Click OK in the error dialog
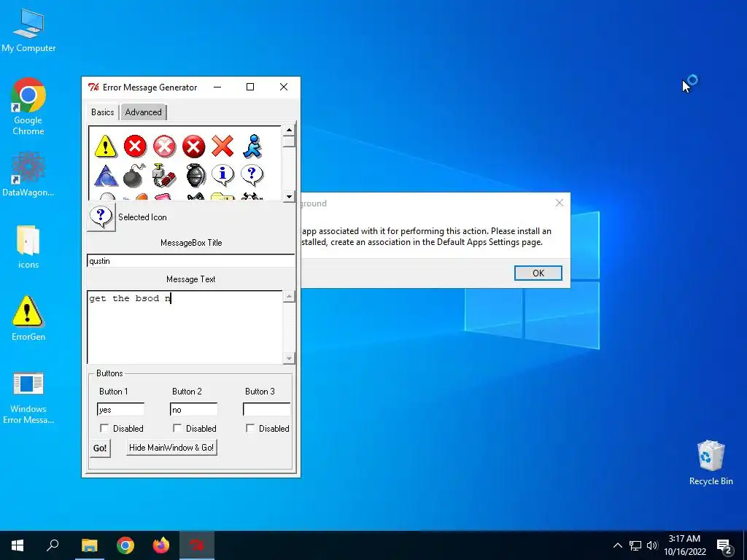Screen dimensions: 747x560 538,273
